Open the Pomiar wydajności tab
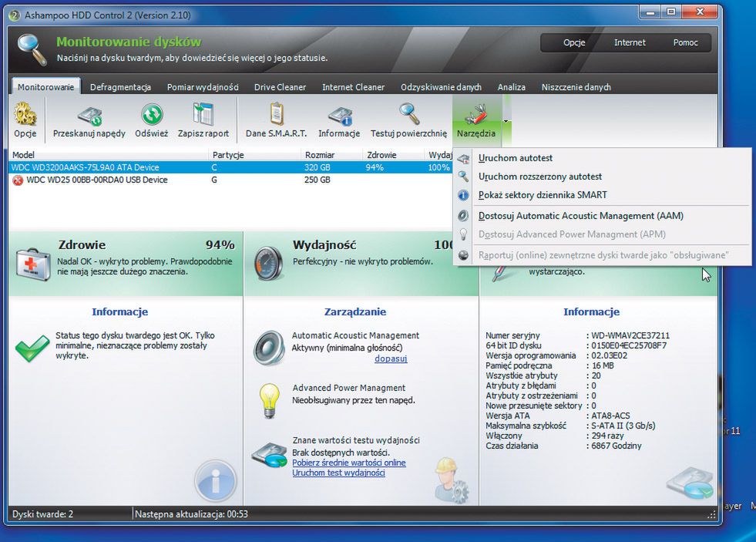Viewport: 756px width, 542px height. tap(203, 87)
